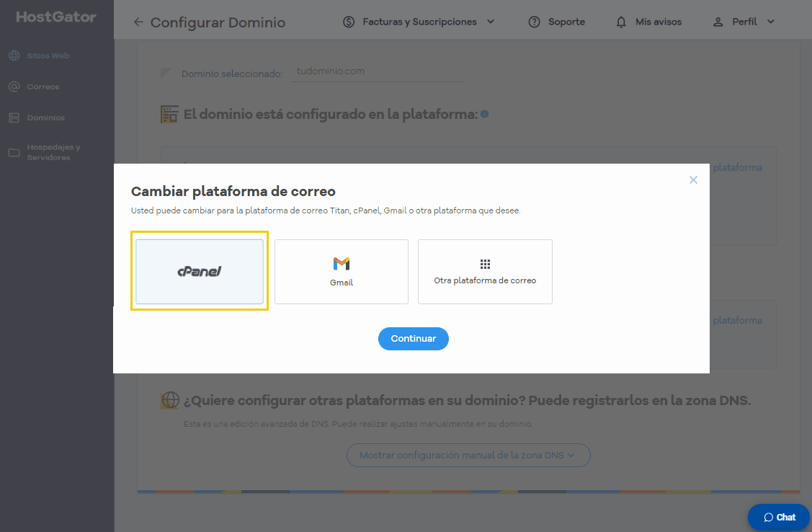
Task: Click the Gmail logo icon
Action: (x=342, y=264)
